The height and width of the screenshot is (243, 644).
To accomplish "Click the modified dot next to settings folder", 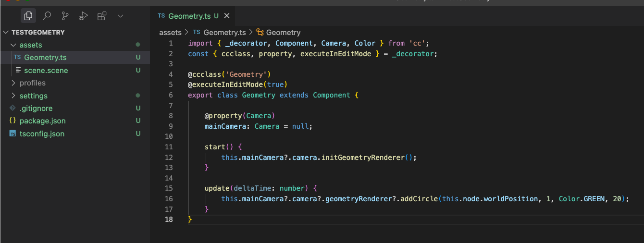I will click(138, 96).
